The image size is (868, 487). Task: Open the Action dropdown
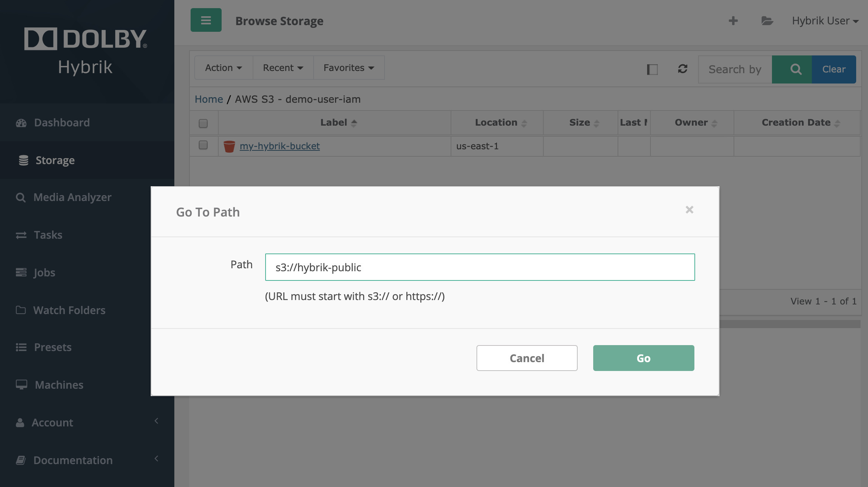click(x=223, y=68)
